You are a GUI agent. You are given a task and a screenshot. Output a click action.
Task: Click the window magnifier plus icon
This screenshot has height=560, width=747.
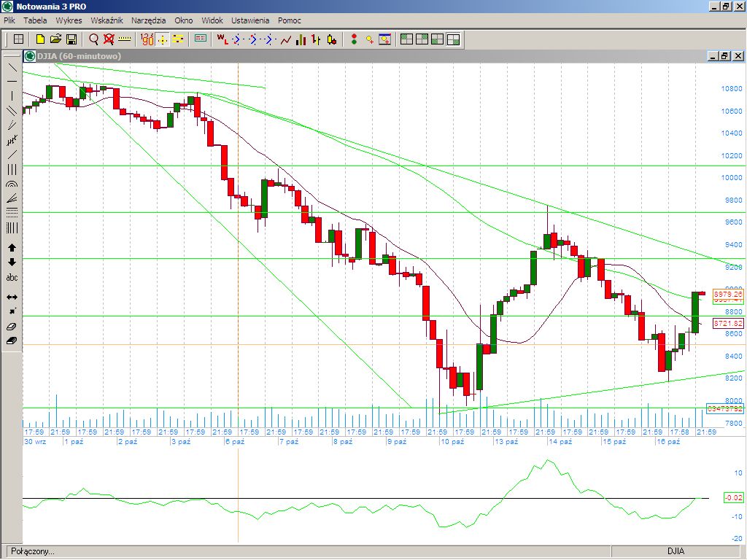click(385, 39)
